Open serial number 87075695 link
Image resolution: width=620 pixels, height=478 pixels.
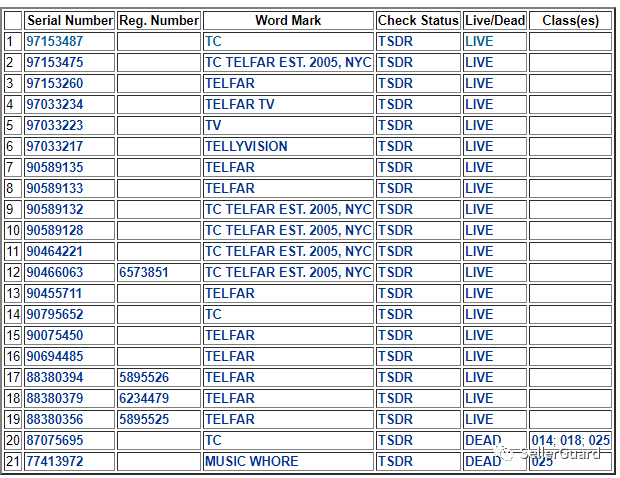tap(55, 440)
